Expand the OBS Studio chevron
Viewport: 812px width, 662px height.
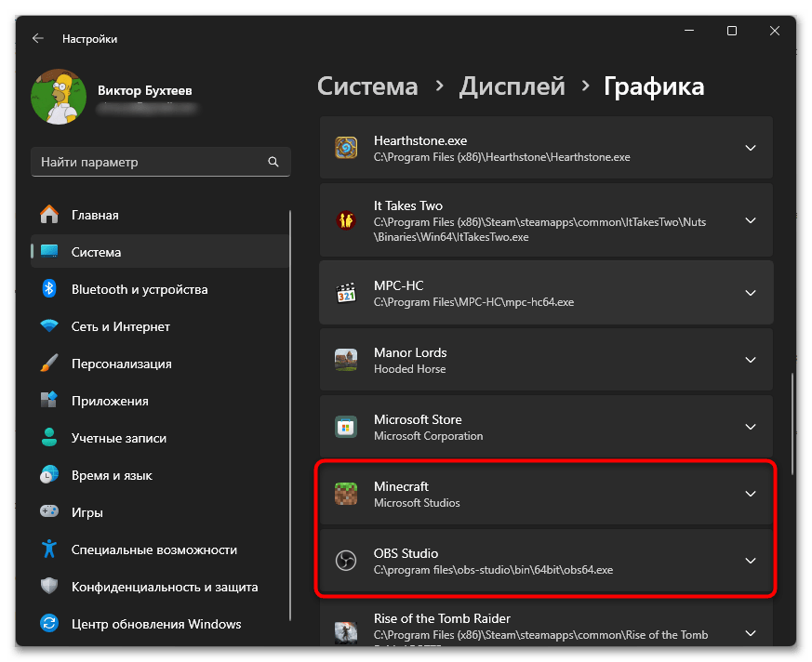751,561
